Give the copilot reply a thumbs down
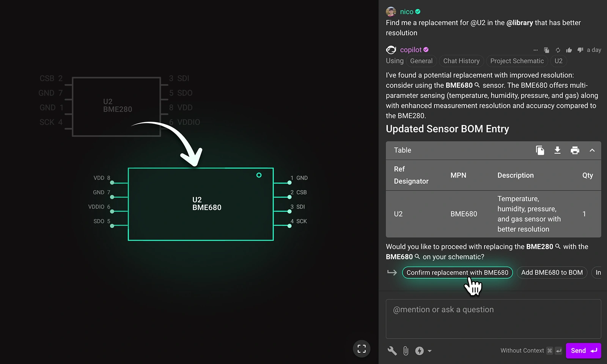This screenshot has width=607, height=364. click(580, 50)
